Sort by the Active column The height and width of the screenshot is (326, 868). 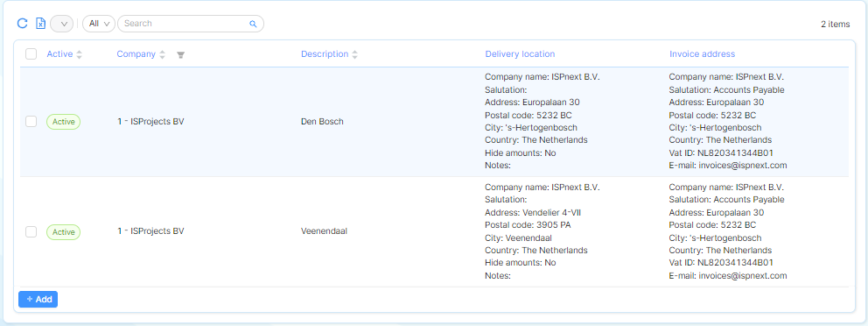click(79, 54)
